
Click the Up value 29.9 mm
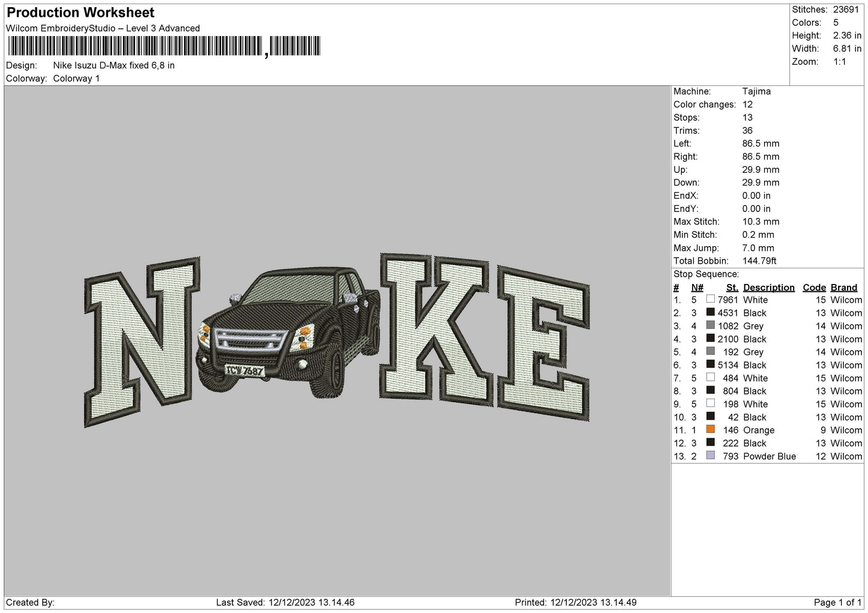pos(760,169)
